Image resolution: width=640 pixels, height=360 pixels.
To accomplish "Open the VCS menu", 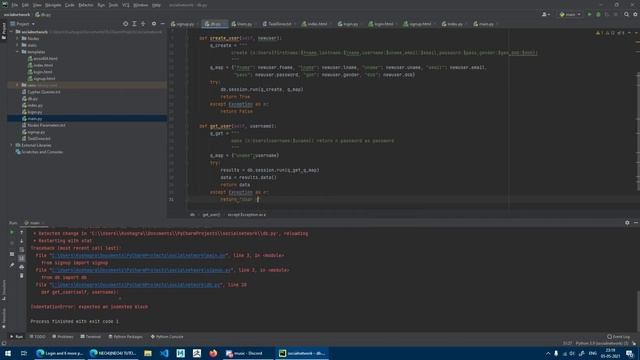I will pyautogui.click(x=126, y=5).
